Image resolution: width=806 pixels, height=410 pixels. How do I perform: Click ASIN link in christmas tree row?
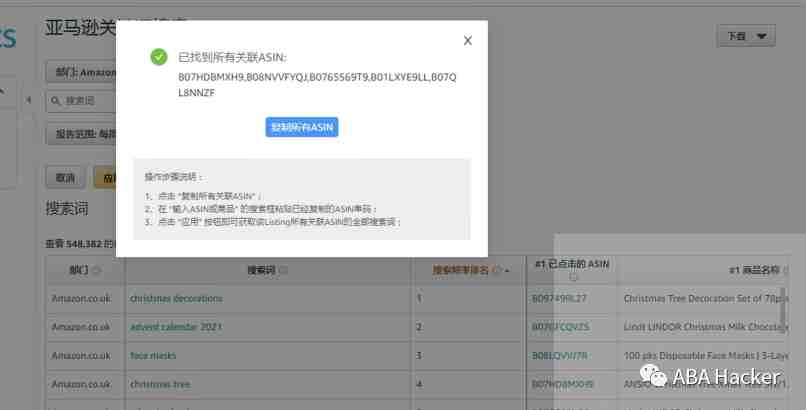point(562,384)
